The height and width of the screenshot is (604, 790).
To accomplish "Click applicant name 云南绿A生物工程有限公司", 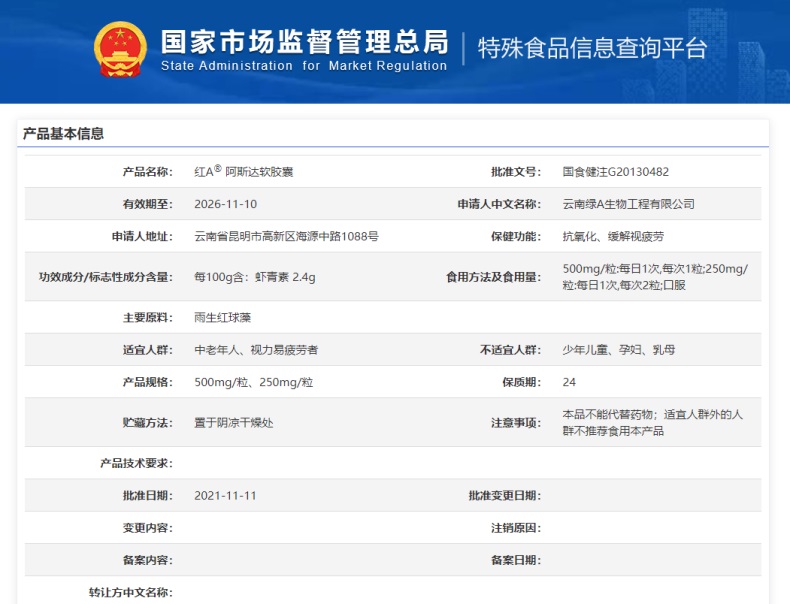I will click(628, 204).
